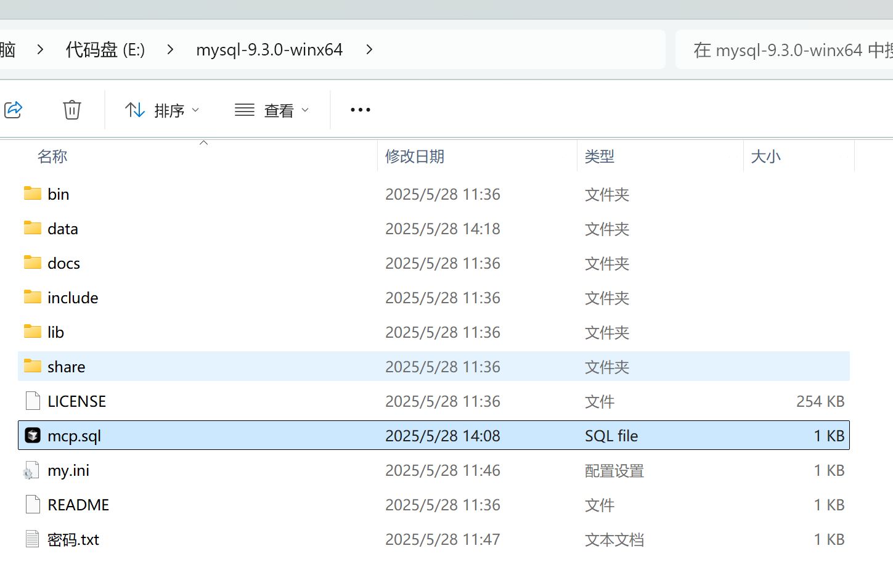
Task: Select the mcp.sql file name
Action: [x=75, y=436]
